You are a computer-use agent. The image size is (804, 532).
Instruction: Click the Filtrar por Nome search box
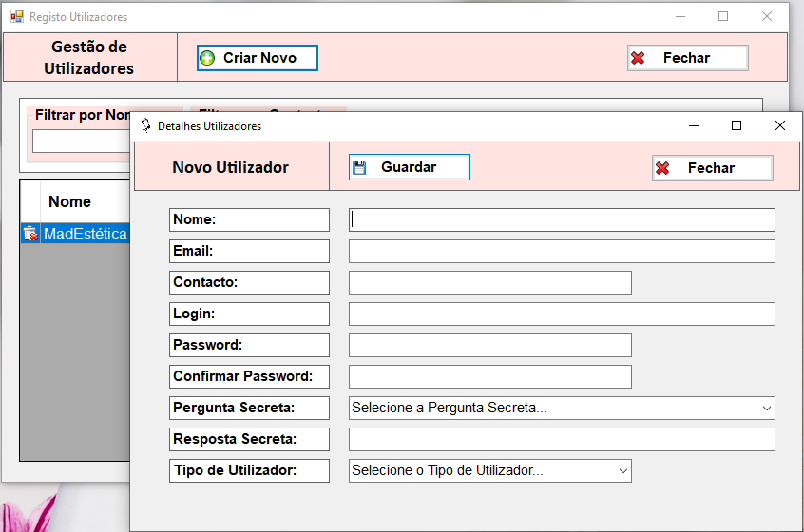81,142
